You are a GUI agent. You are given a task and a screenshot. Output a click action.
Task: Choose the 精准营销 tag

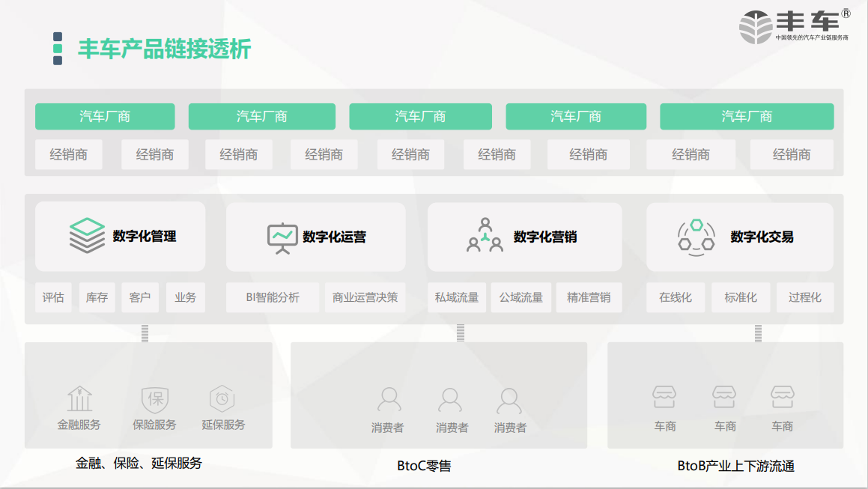(x=589, y=297)
